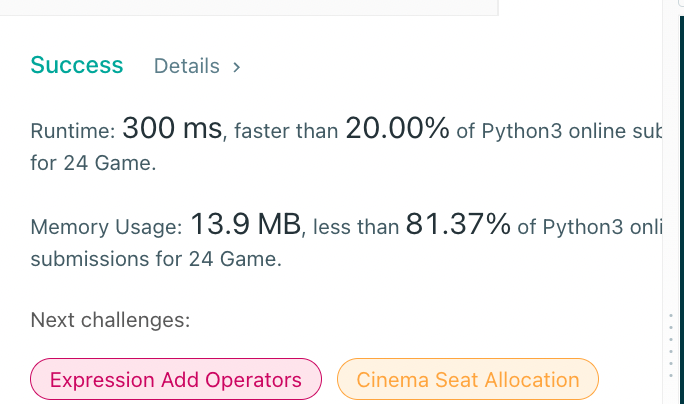This screenshot has width=684, height=404.
Task: Click the Runtime label
Action: coord(73,131)
